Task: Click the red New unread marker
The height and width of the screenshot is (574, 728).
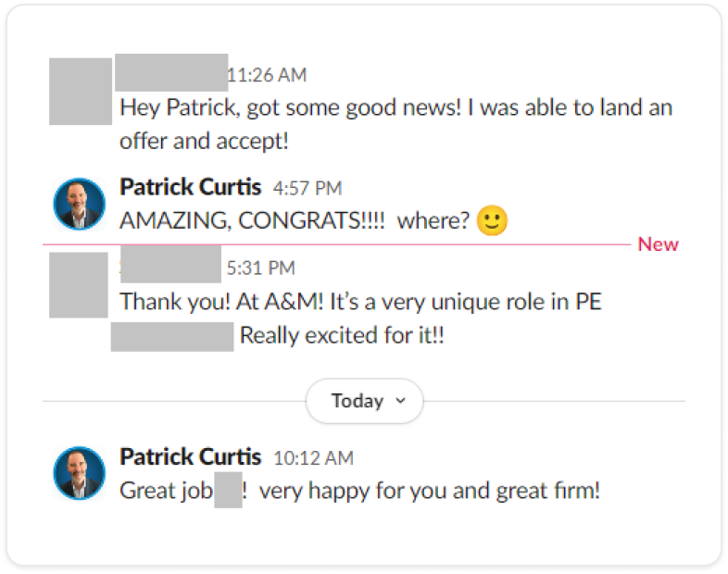Action: (659, 244)
